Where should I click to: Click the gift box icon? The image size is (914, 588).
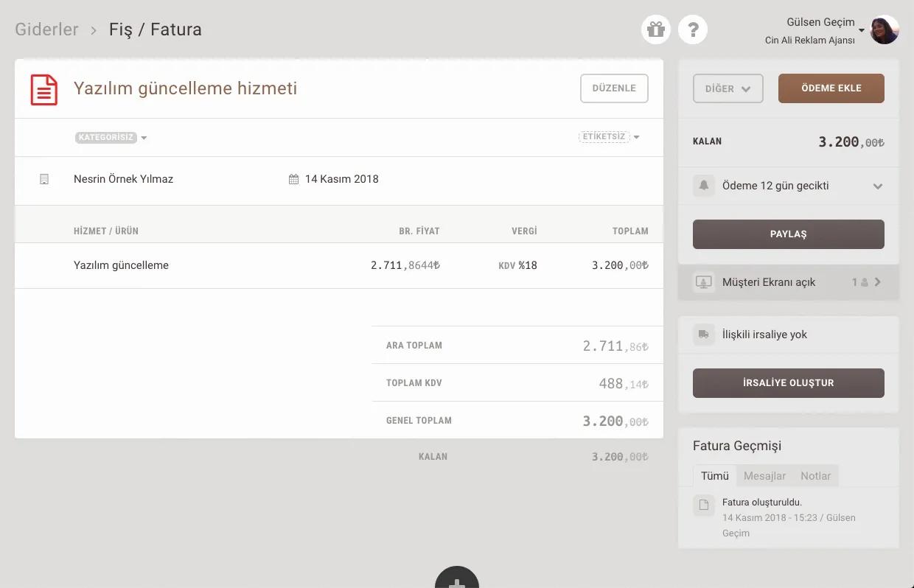pos(656,29)
